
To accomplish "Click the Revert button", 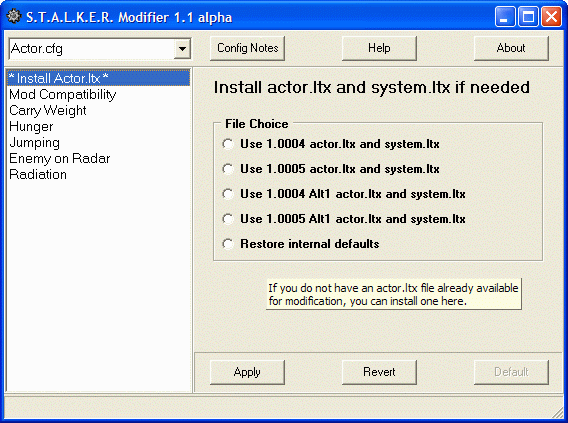I will tap(379, 372).
